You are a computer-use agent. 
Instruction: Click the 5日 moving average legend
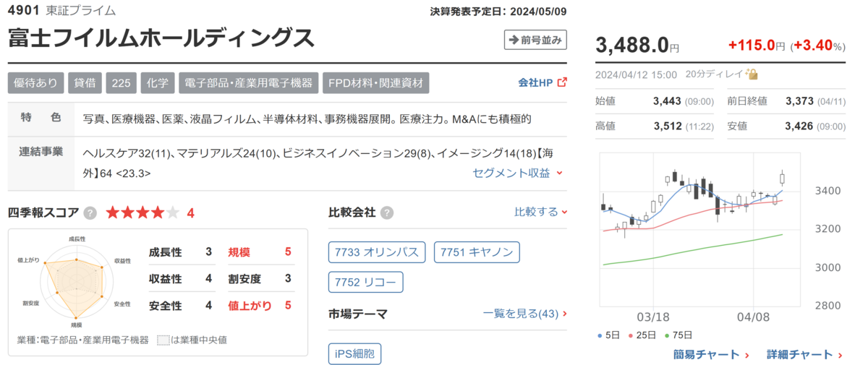click(x=610, y=335)
